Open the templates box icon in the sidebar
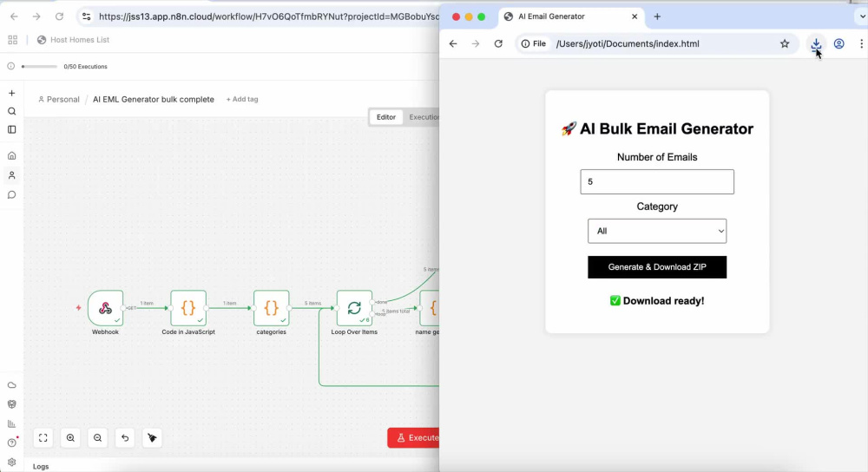This screenshot has height=472, width=868. tap(11, 404)
